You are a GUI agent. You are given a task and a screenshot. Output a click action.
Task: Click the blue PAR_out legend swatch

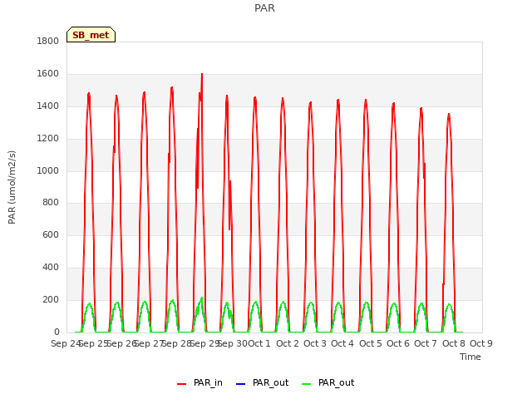click(240, 384)
